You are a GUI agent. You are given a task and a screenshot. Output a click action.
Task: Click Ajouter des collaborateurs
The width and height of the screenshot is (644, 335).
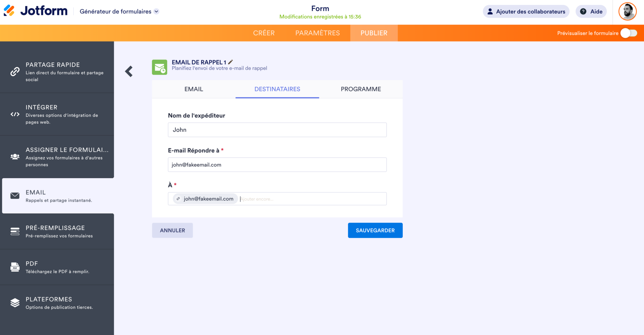(526, 11)
